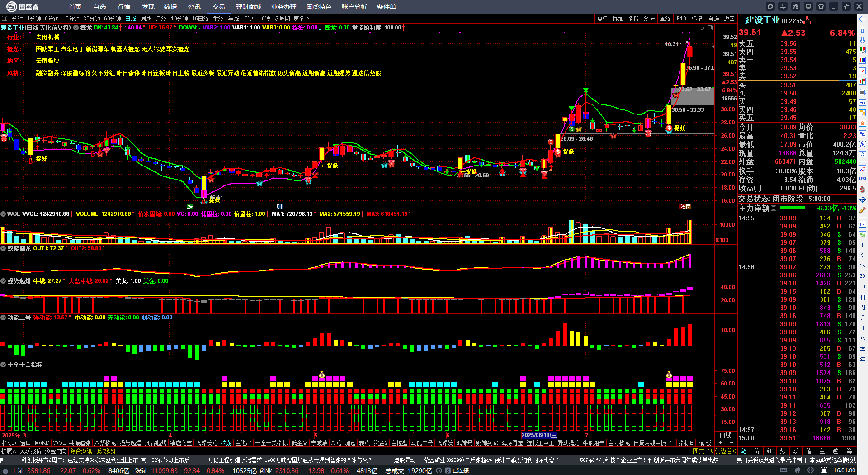
Task: Open the 模板 template menu
Action: 705,443
